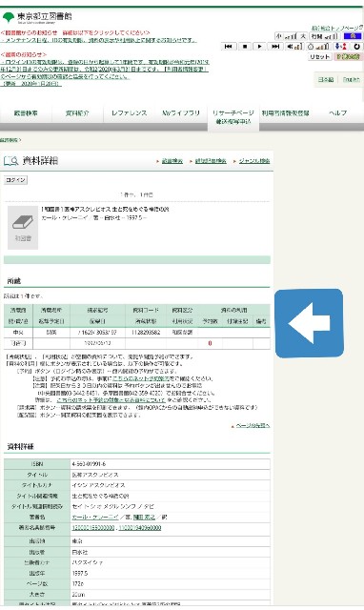Open author link カール・ケレーニイ in details table

pos(95,517)
